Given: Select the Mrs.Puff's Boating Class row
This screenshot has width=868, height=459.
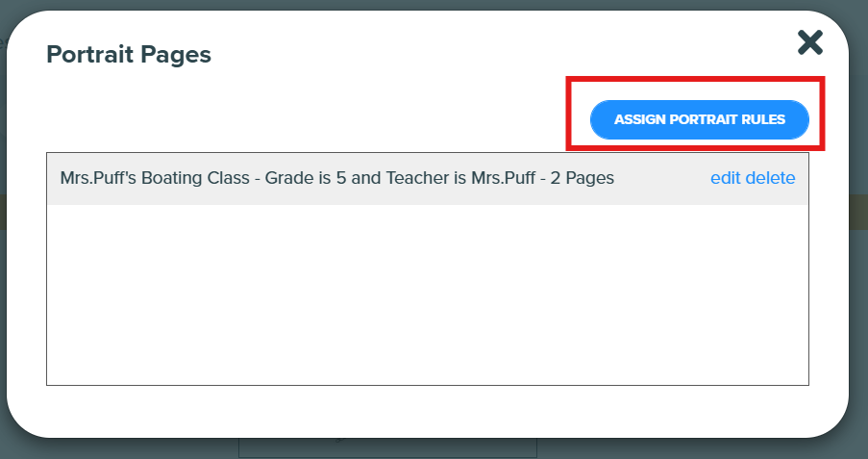Looking at the screenshot, I should (x=428, y=179).
